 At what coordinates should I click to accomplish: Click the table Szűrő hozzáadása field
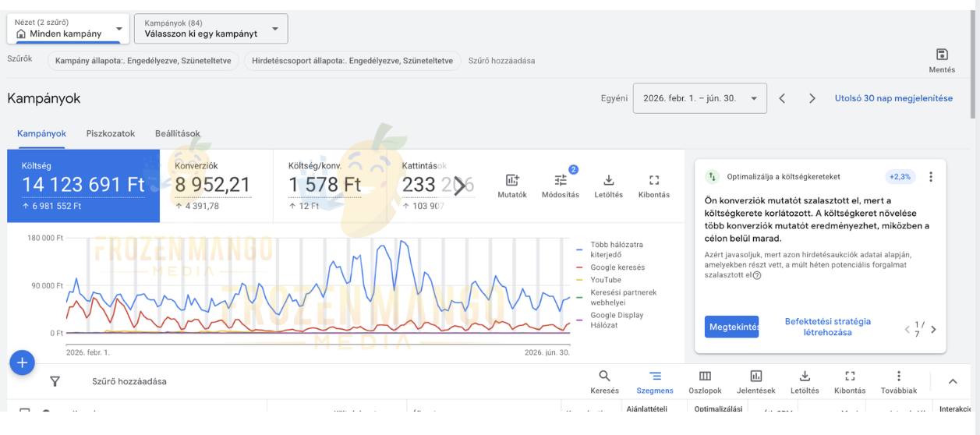point(129,381)
